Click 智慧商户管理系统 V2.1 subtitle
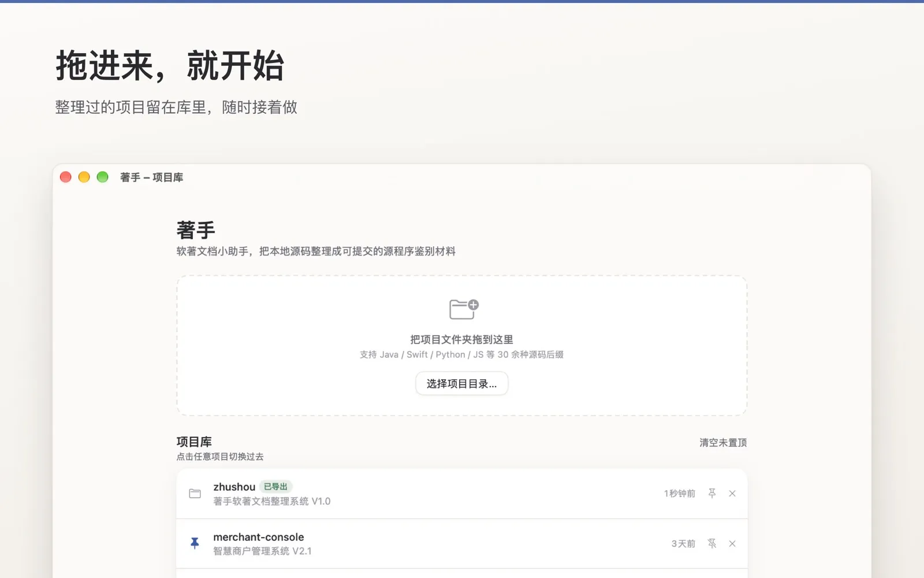 point(262,551)
